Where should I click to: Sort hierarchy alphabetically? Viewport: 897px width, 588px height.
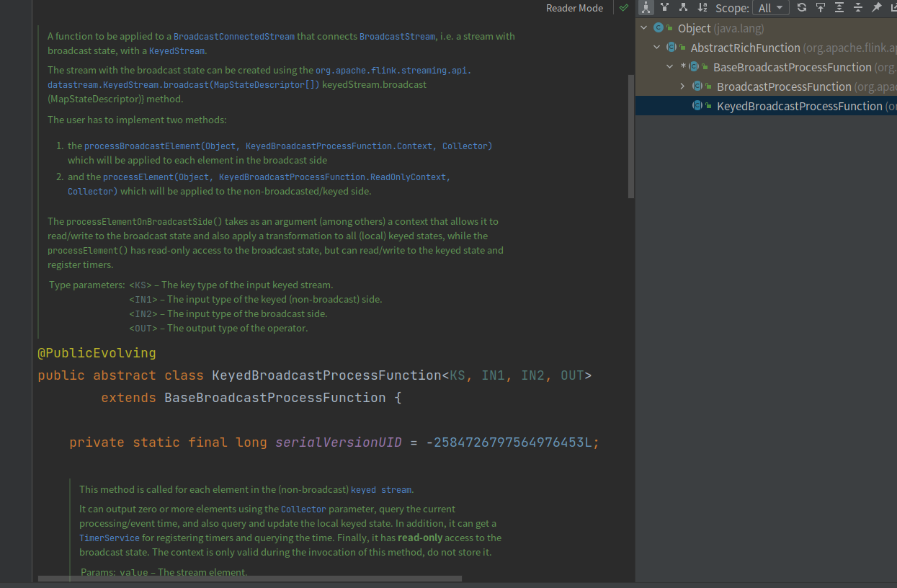click(702, 8)
